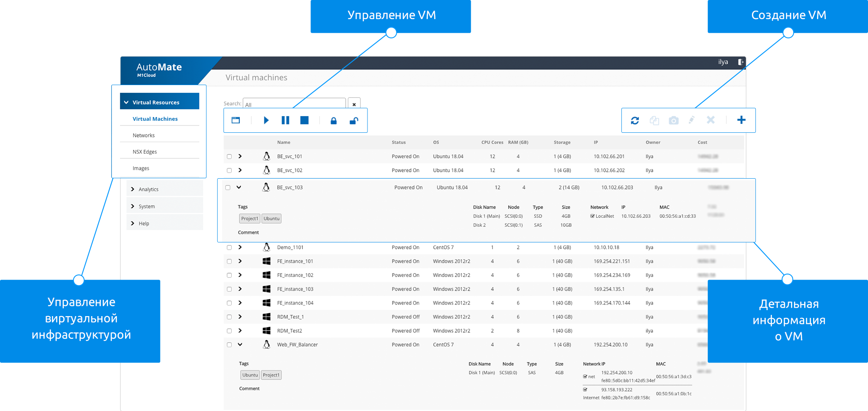Screen dimensions: 868x411
Task: Open the VM console window icon
Action: click(x=236, y=120)
